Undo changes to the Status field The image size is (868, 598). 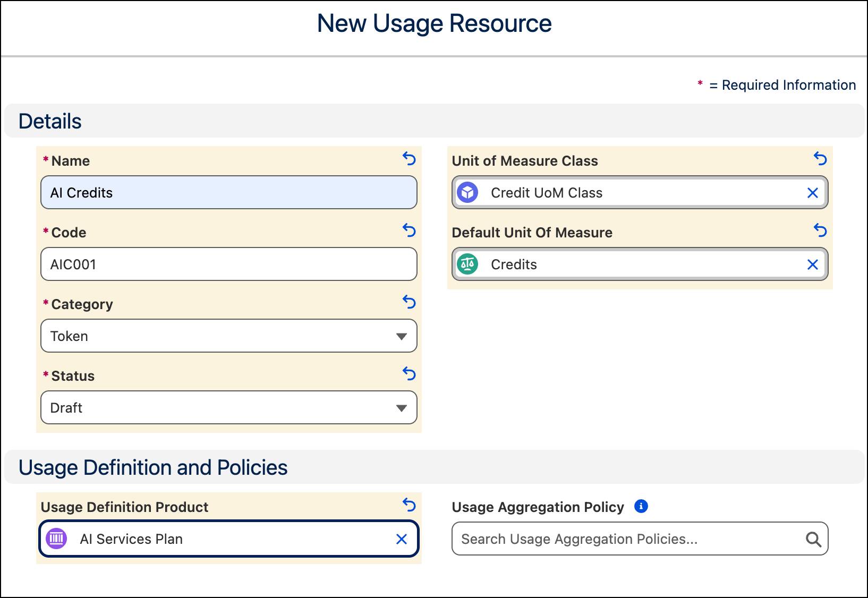pyautogui.click(x=409, y=373)
